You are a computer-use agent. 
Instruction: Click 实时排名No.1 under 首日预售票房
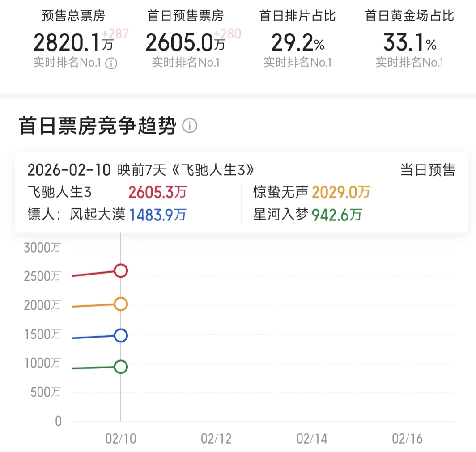click(186, 63)
